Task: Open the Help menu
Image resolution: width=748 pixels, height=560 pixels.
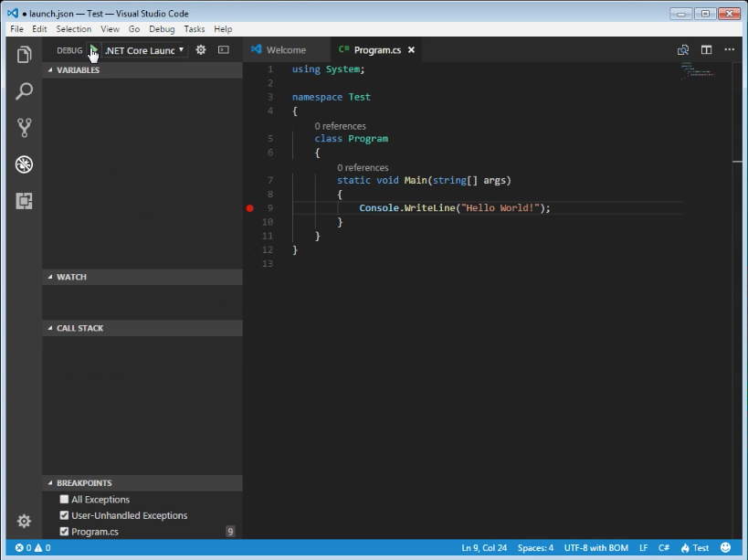Action: tap(223, 29)
